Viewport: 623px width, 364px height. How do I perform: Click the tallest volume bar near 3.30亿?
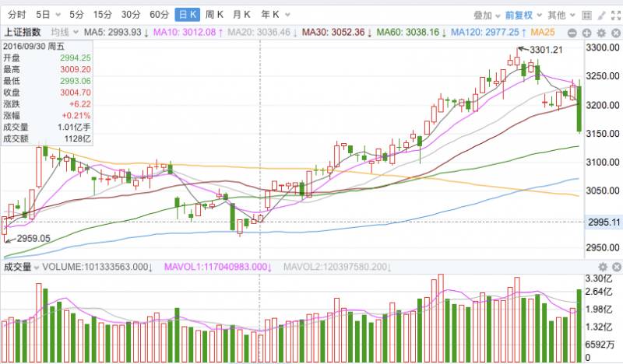(441, 317)
